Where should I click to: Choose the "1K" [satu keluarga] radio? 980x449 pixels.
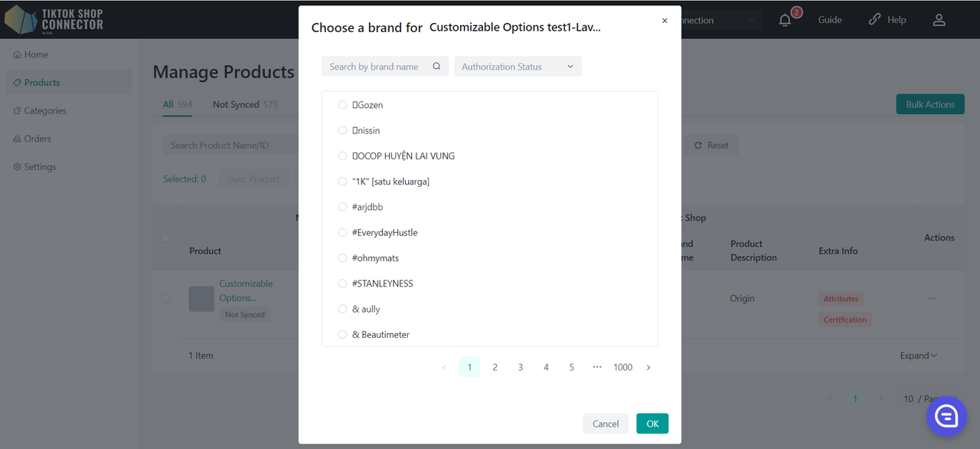click(x=342, y=182)
